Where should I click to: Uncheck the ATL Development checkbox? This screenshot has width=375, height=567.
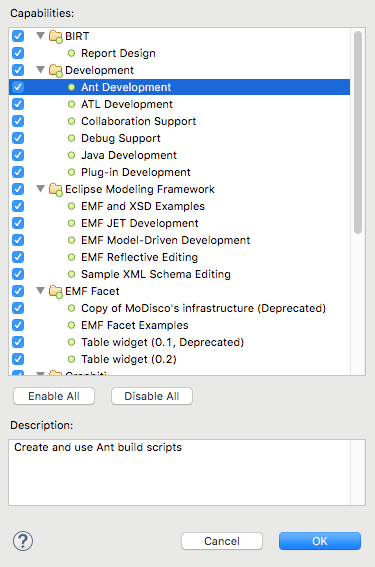pyautogui.click(x=18, y=104)
